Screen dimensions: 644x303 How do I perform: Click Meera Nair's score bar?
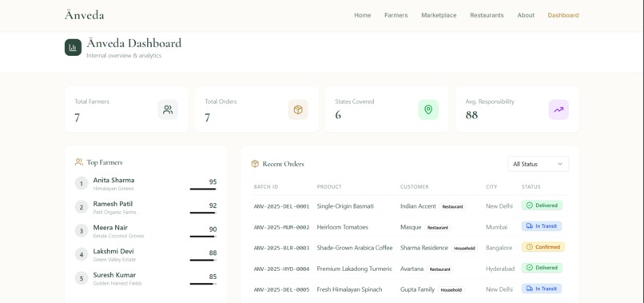(203, 237)
